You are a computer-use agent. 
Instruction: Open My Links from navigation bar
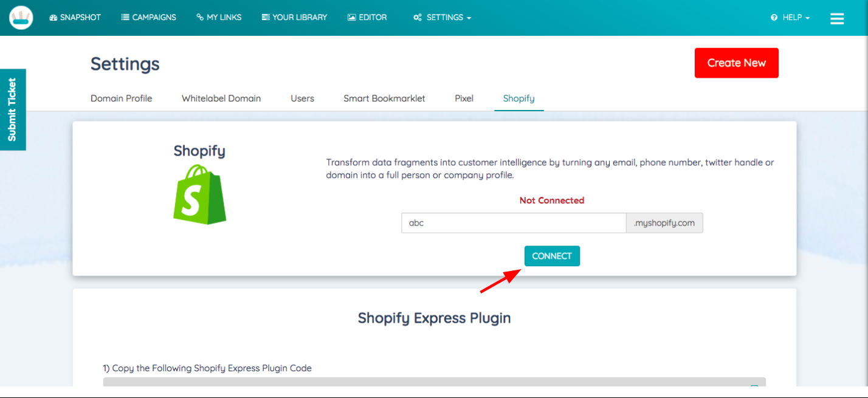(219, 18)
